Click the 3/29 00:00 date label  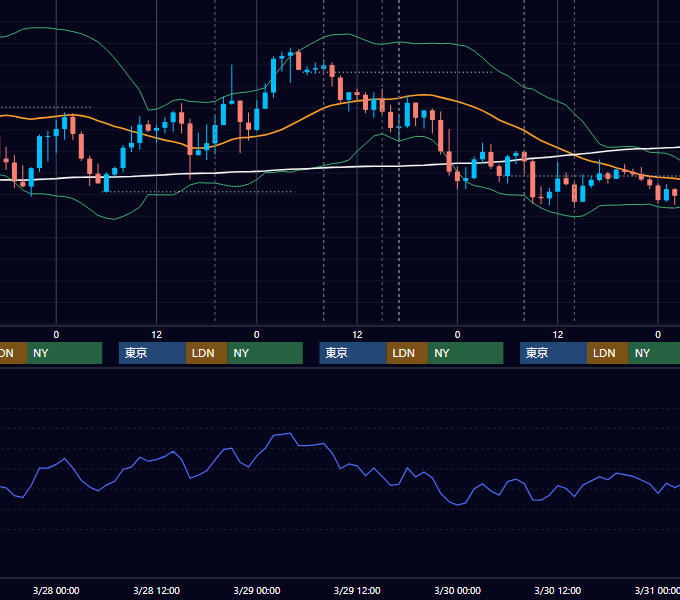click(257, 590)
